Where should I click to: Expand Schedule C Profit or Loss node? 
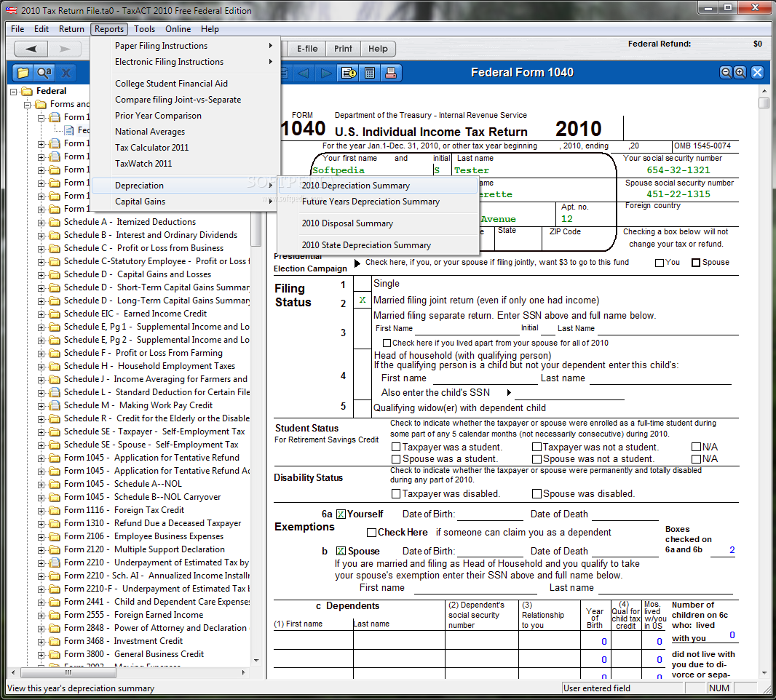pyautogui.click(x=41, y=249)
